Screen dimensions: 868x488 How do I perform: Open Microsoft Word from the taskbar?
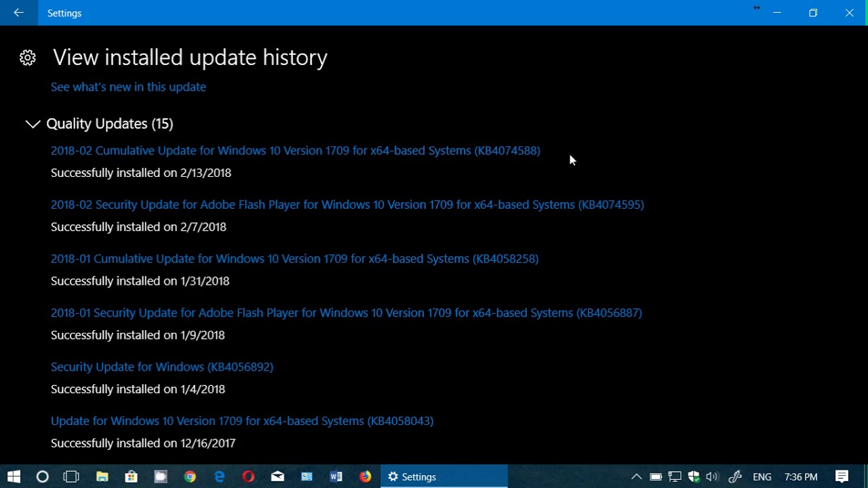coord(336,476)
